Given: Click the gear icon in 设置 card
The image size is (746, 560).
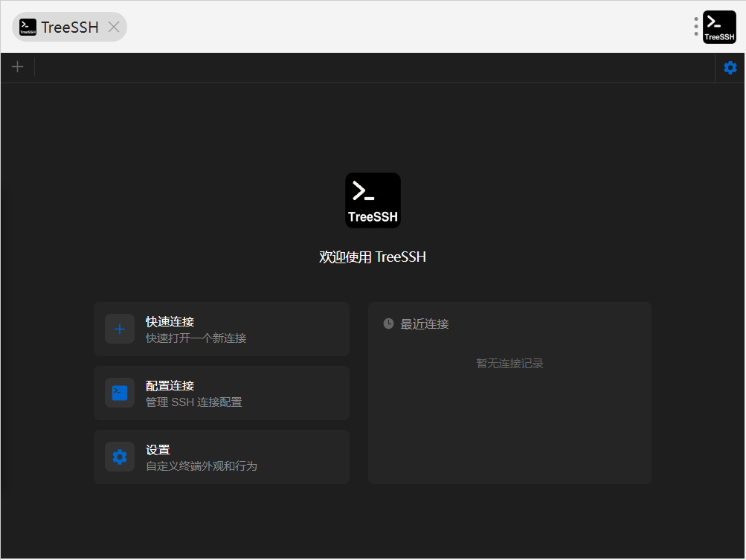Looking at the screenshot, I should pyautogui.click(x=120, y=457).
